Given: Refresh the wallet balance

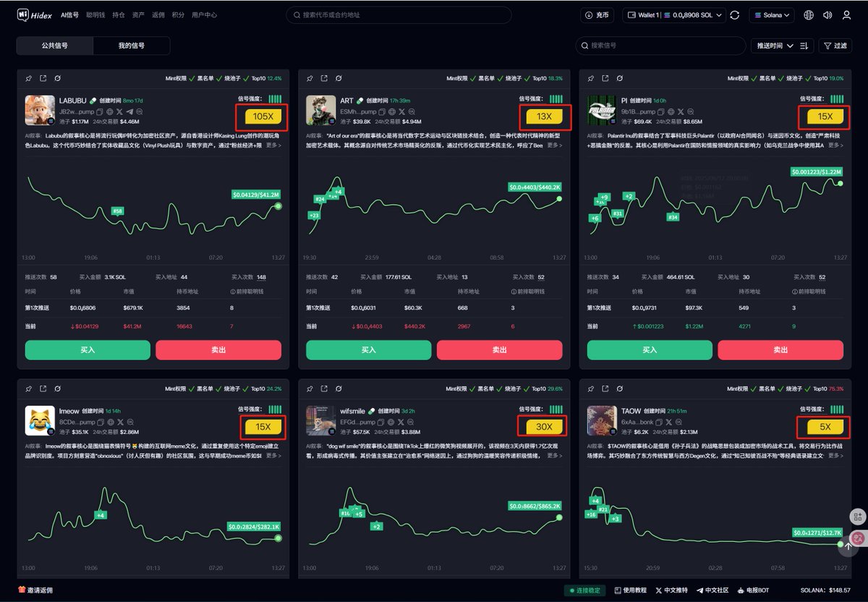Looking at the screenshot, I should tap(735, 14).
